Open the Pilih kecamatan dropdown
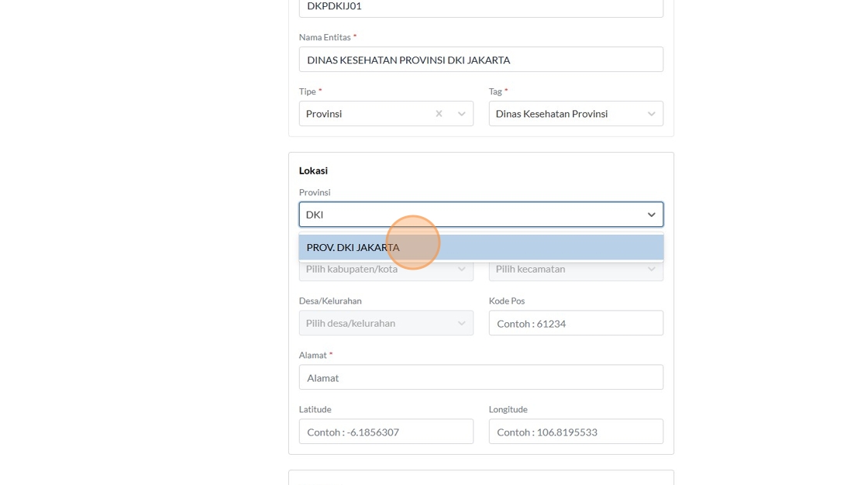Image resolution: width=868 pixels, height=485 pixels. pyautogui.click(x=566, y=270)
